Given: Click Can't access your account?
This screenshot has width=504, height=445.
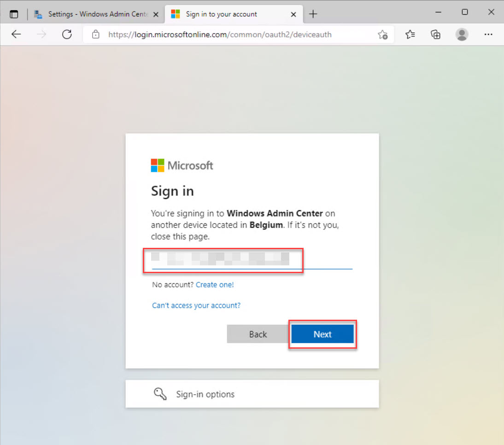Looking at the screenshot, I should click(x=196, y=305).
